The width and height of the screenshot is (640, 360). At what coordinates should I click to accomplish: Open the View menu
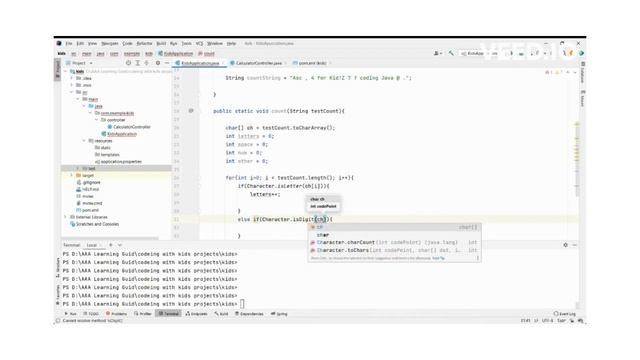point(93,43)
